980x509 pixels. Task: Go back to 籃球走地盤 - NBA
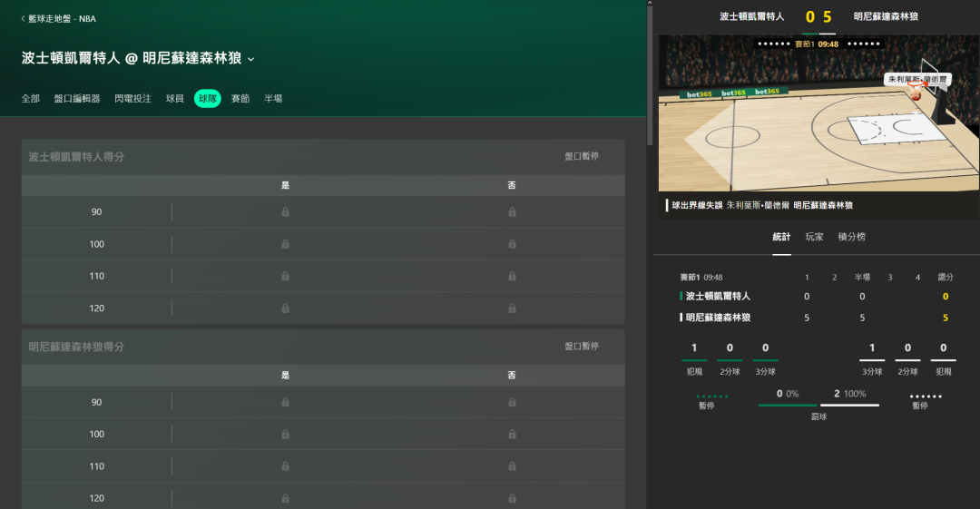(x=59, y=19)
